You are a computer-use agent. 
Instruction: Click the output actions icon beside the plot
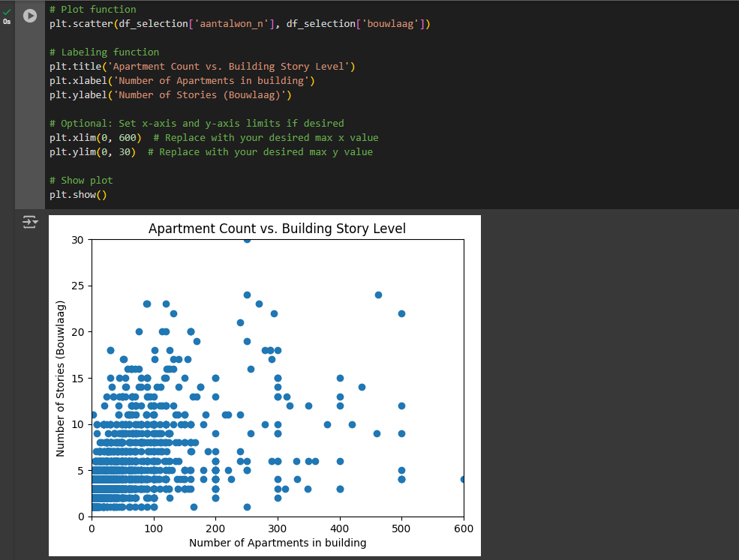tap(30, 222)
